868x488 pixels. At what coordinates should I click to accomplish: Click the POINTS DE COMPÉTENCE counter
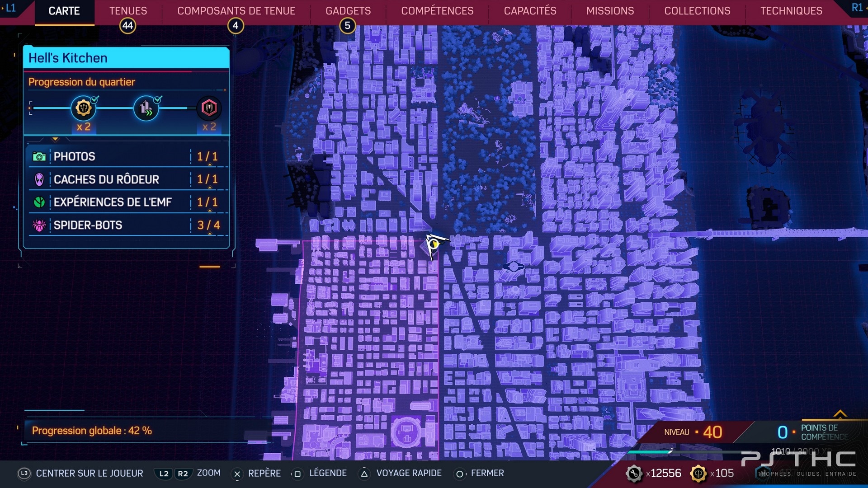[812, 432]
